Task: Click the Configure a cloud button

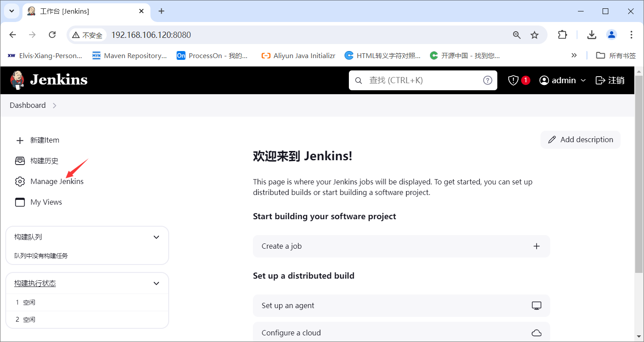Action: [401, 332]
